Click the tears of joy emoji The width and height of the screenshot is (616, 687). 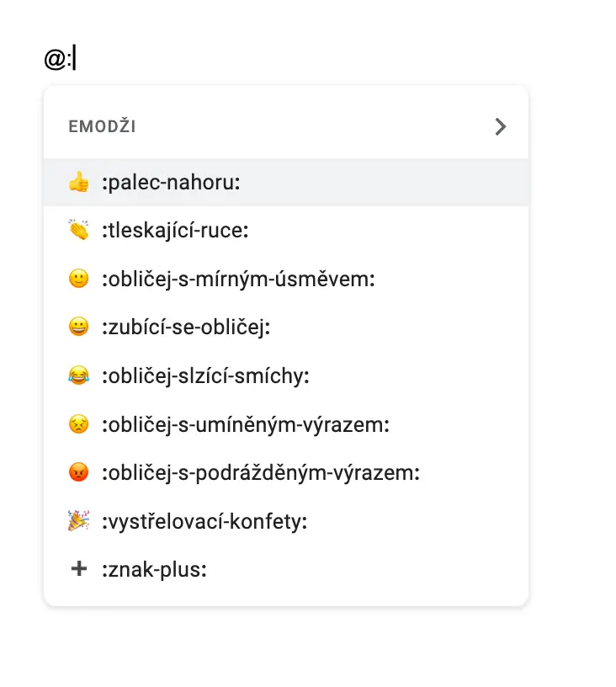(78, 375)
